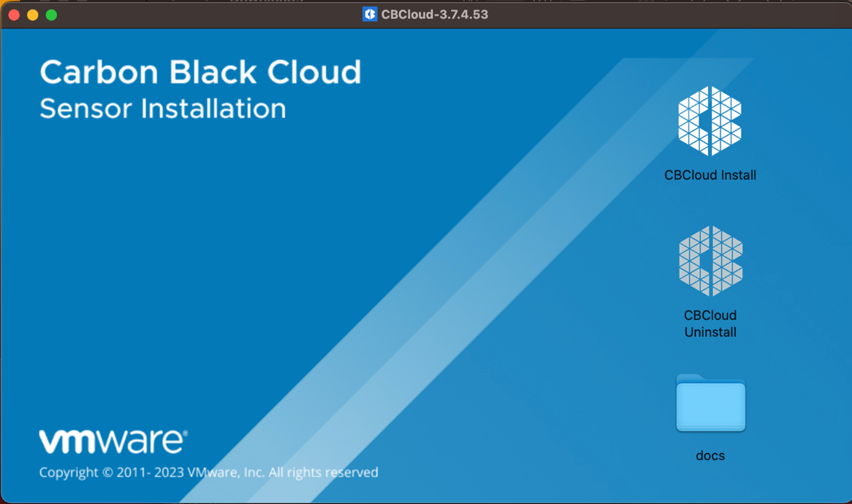The width and height of the screenshot is (852, 504).
Task: Select the Sensor Installation subtitle
Action: [x=163, y=108]
